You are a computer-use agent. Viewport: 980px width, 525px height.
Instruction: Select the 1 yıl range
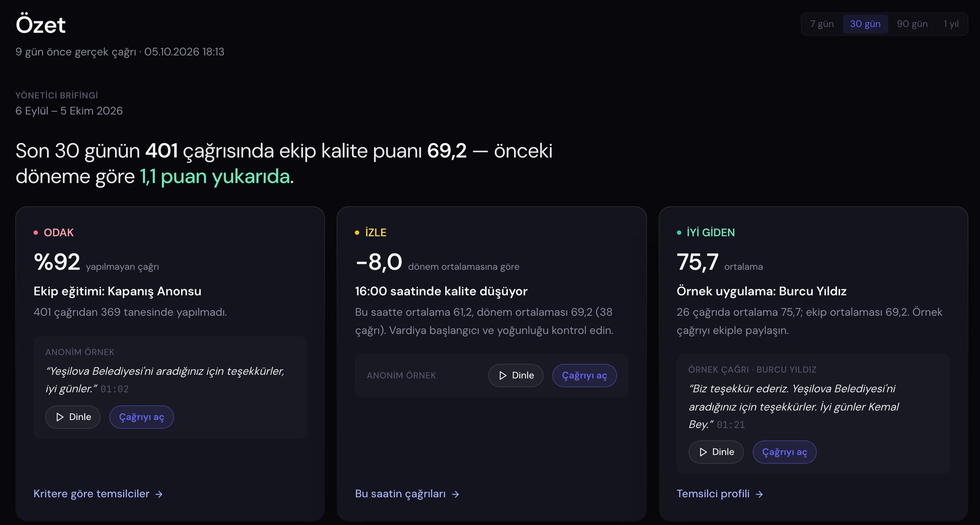click(x=951, y=24)
